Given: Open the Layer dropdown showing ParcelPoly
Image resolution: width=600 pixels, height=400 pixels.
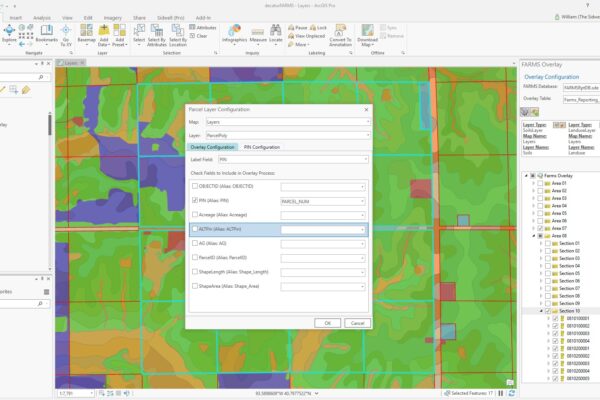Looking at the screenshot, I should point(288,135).
